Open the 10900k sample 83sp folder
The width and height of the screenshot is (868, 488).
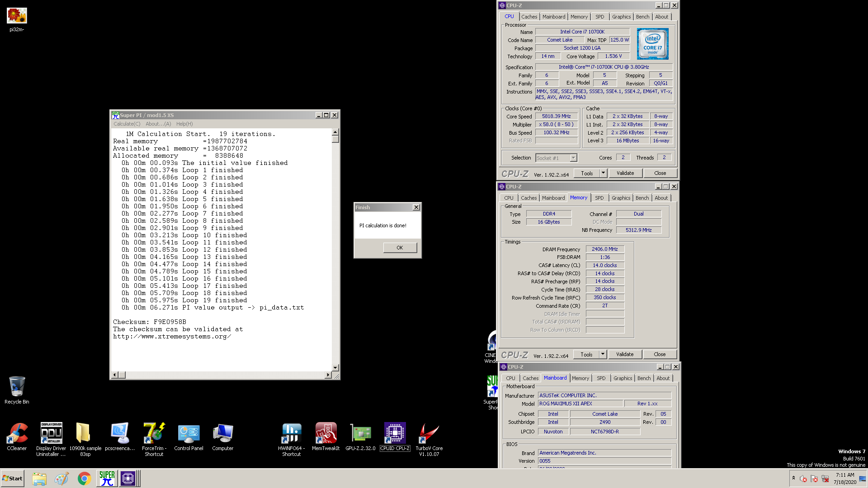(x=85, y=439)
